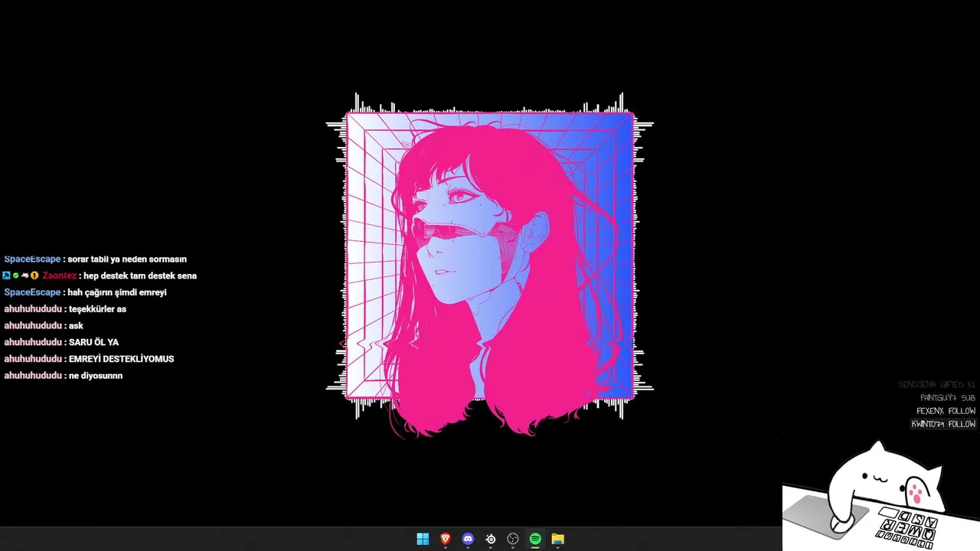Click the 'FEXENX FOLLOW' event entry
The height and width of the screenshot is (551, 980).
point(946,411)
